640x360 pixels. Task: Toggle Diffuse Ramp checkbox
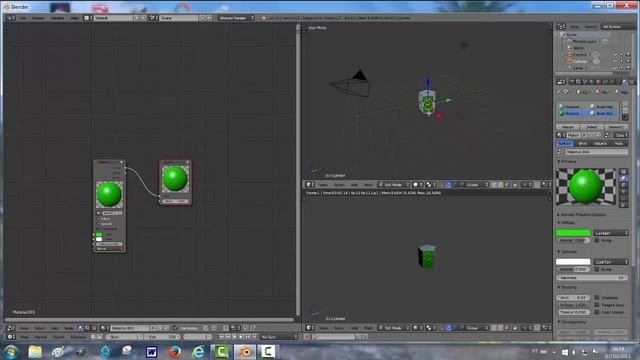[597, 240]
